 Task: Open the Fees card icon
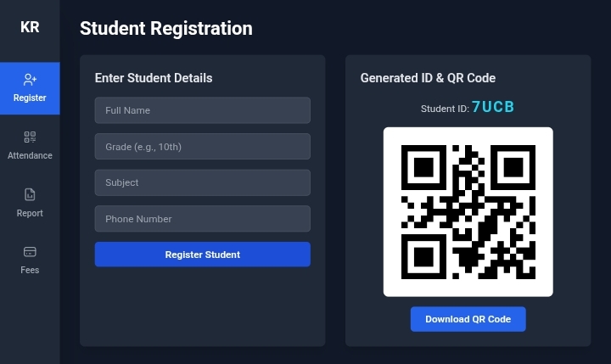tap(30, 252)
